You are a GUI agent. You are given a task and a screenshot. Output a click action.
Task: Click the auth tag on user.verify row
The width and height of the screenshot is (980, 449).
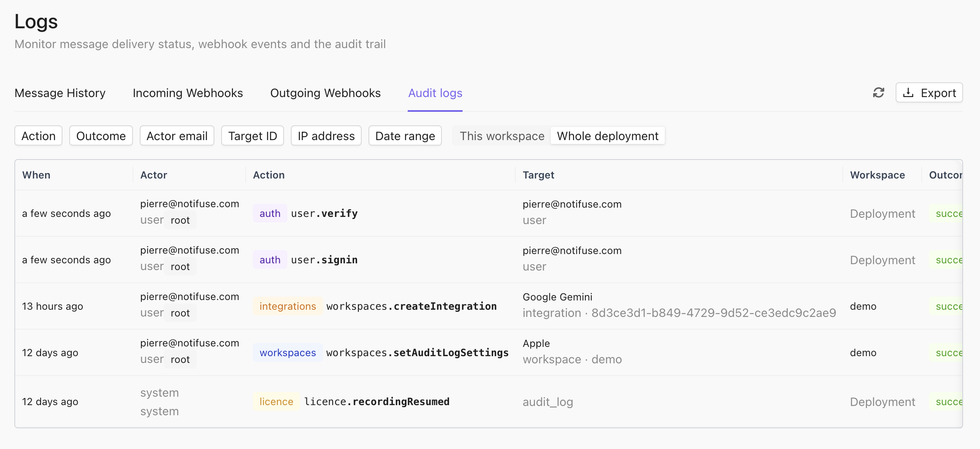[x=270, y=214]
